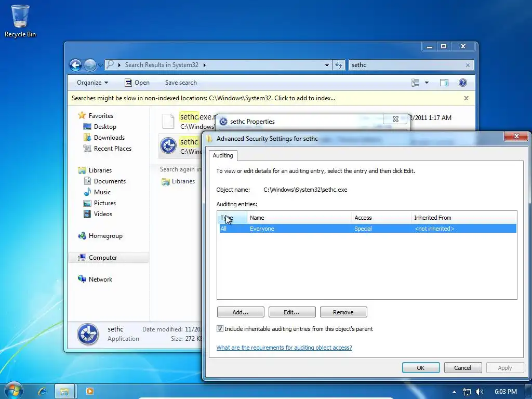Click Add to create auditing entry

[241, 312]
